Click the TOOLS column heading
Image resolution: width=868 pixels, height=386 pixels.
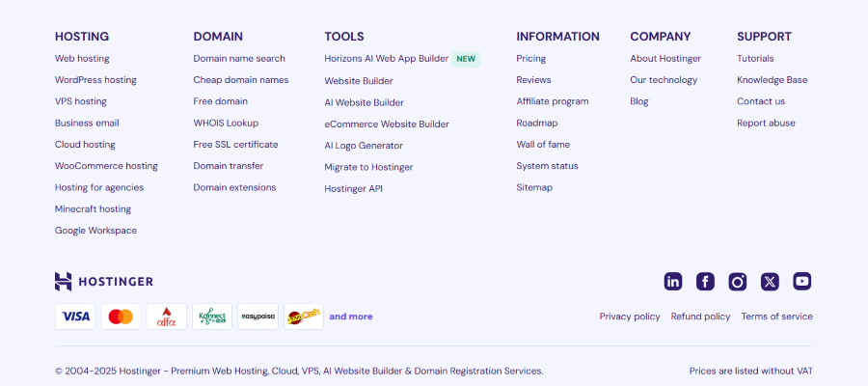pyautogui.click(x=344, y=37)
